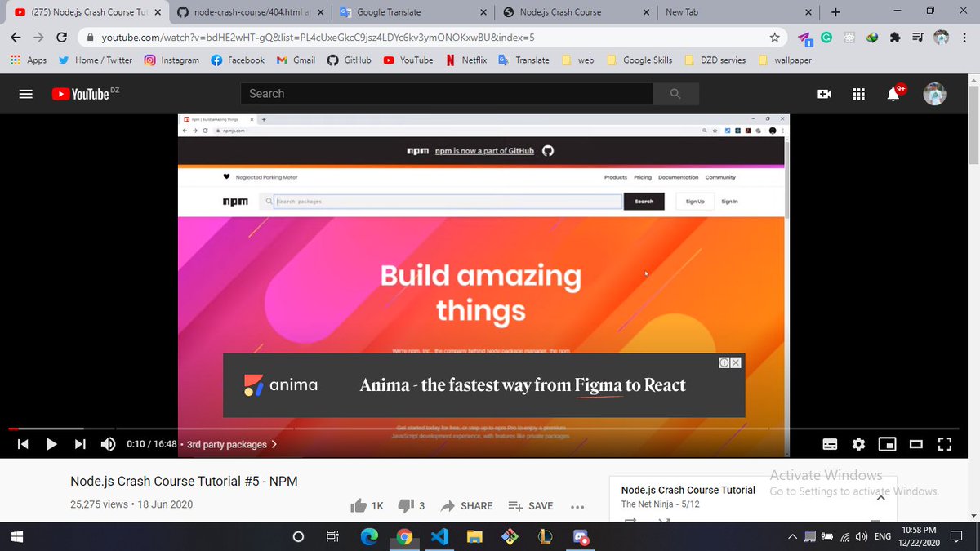The height and width of the screenshot is (551, 980).
Task: Open the Windows Start menu
Action: 16,536
